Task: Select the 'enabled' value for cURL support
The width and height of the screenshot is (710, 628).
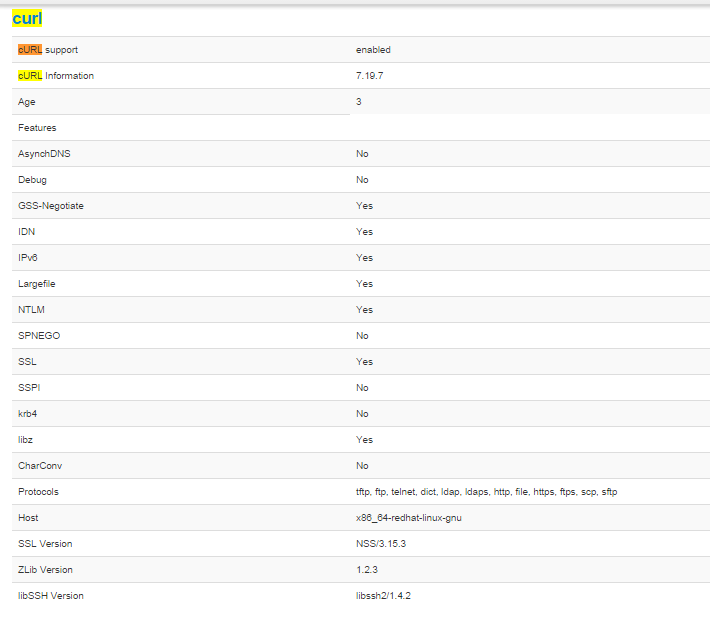Action: [x=373, y=50]
